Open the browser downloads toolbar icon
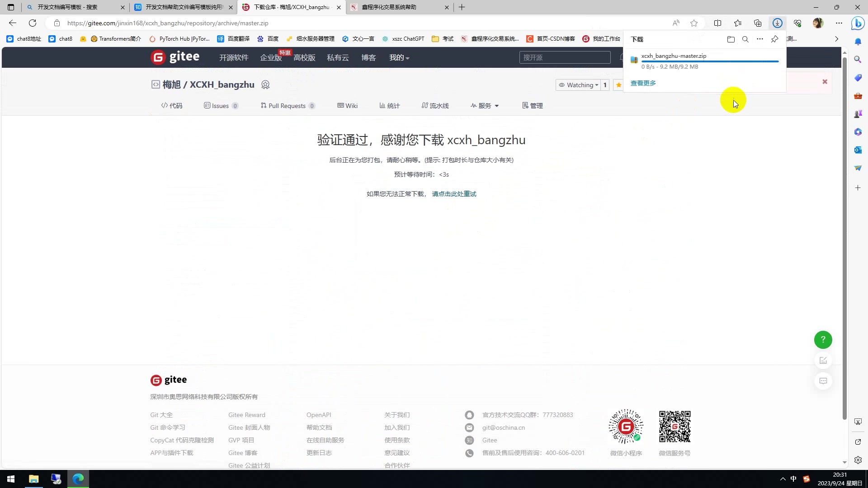 (778, 23)
